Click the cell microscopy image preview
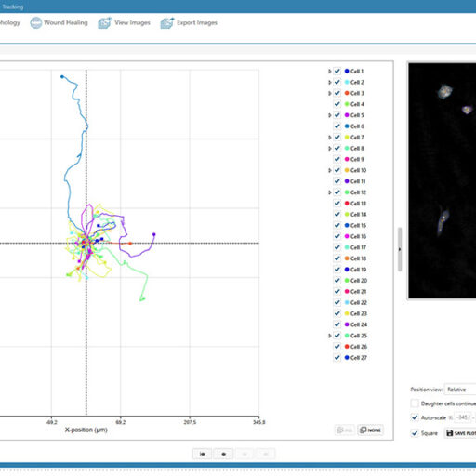The width and height of the screenshot is (476, 476). click(x=442, y=180)
